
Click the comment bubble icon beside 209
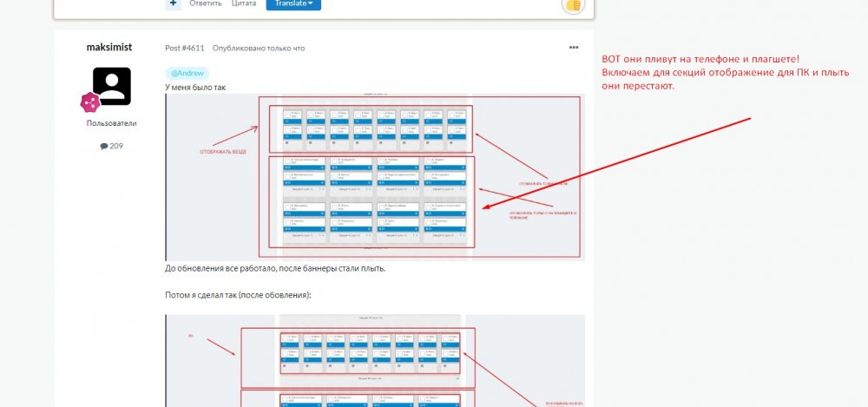[103, 146]
